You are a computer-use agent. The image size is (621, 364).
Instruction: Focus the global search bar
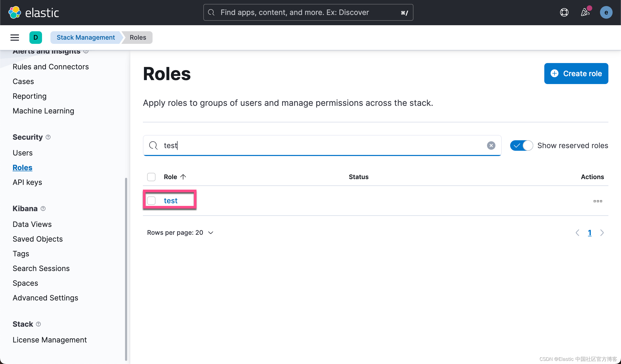tap(308, 12)
